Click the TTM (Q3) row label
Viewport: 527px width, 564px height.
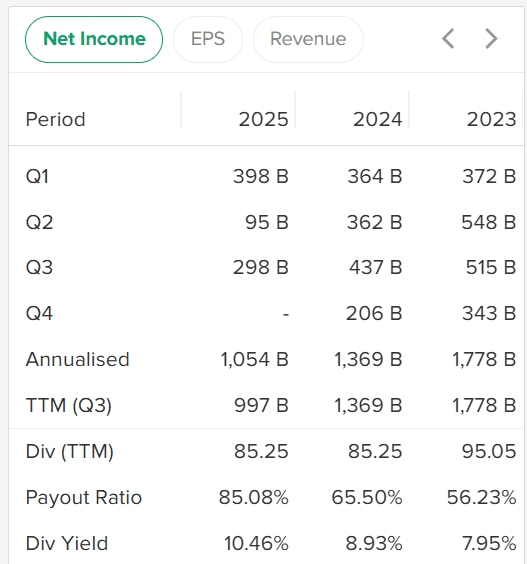click(x=69, y=405)
